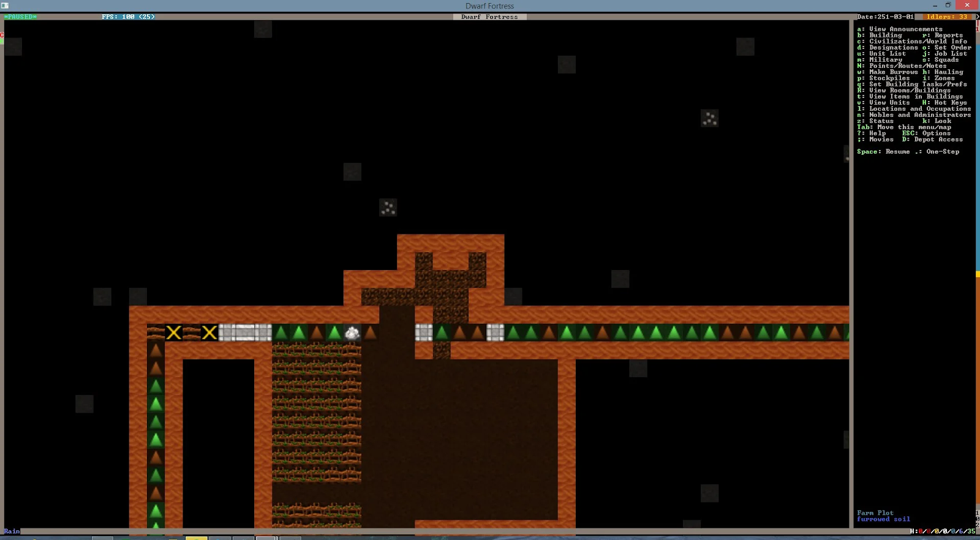Click the five-dot cluster tile near the menu panel
Screen dimensions: 980x540
[709, 119]
